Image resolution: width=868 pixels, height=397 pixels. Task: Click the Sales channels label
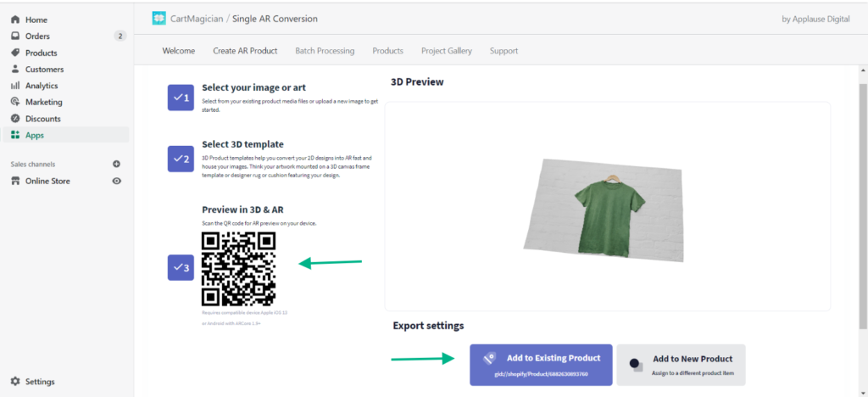pyautogui.click(x=33, y=165)
